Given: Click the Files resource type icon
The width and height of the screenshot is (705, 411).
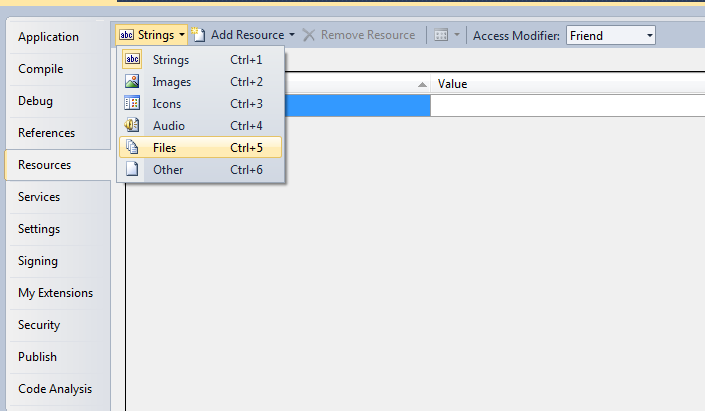Looking at the screenshot, I should [x=132, y=147].
